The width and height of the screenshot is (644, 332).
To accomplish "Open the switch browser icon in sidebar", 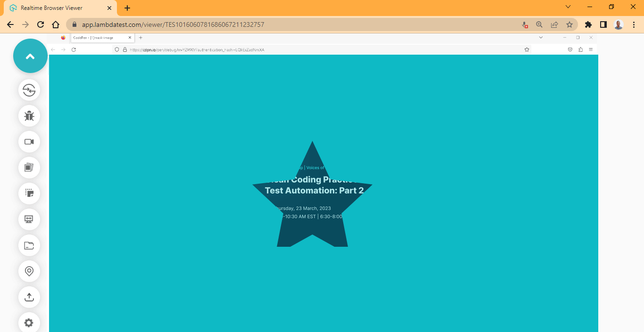I will (x=29, y=90).
